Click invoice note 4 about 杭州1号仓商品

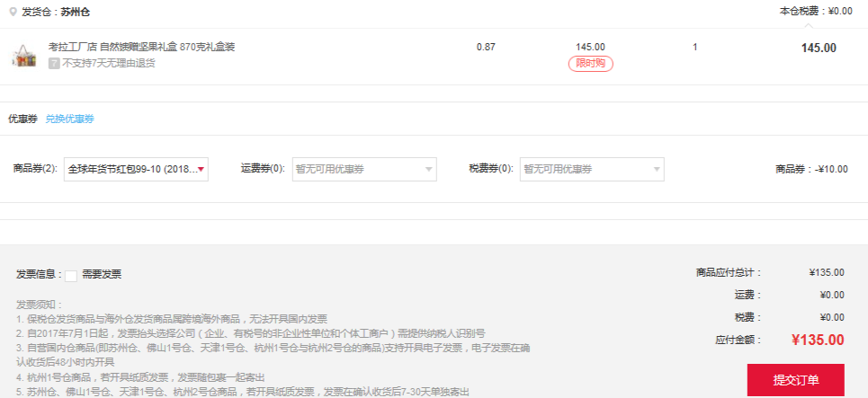140,377
